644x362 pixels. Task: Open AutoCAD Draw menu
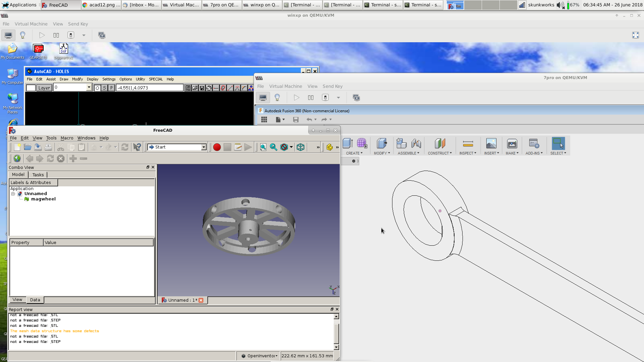tap(64, 79)
